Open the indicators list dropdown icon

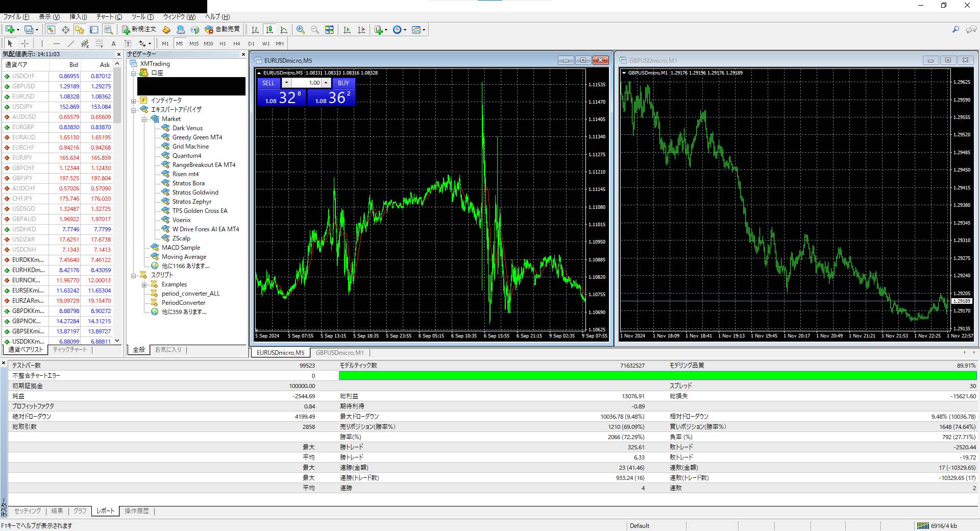381,30
